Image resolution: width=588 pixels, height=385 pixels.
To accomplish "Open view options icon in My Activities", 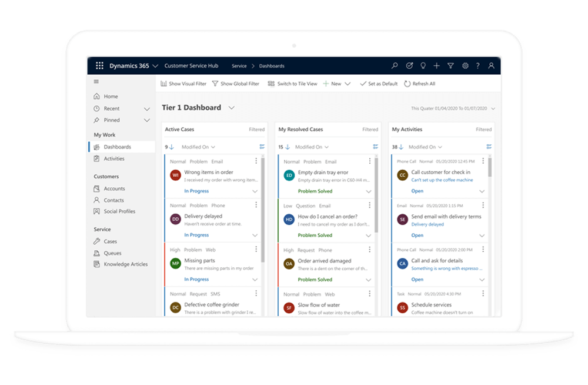I will pyautogui.click(x=489, y=147).
